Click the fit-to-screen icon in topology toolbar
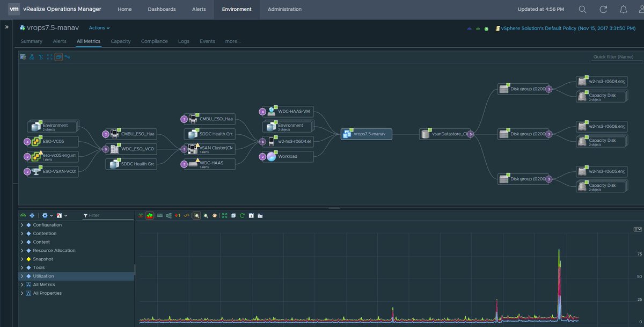The width and height of the screenshot is (644, 327). tap(49, 56)
